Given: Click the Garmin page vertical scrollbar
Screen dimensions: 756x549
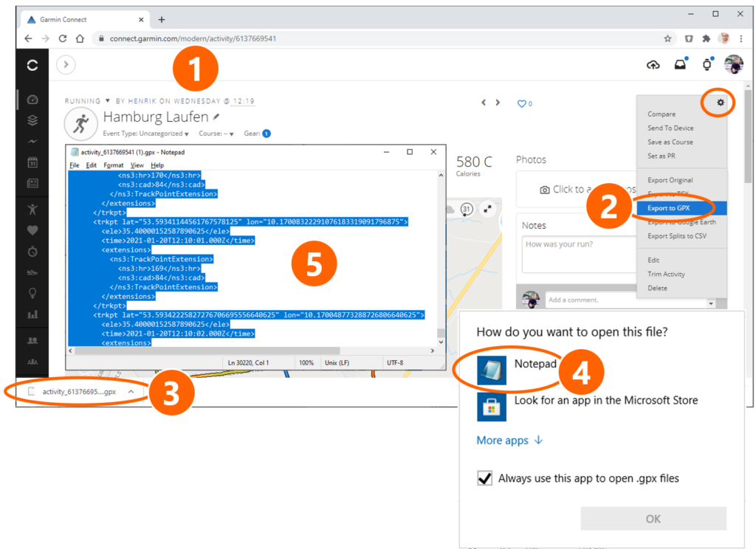Looking at the screenshot, I should (x=748, y=136).
